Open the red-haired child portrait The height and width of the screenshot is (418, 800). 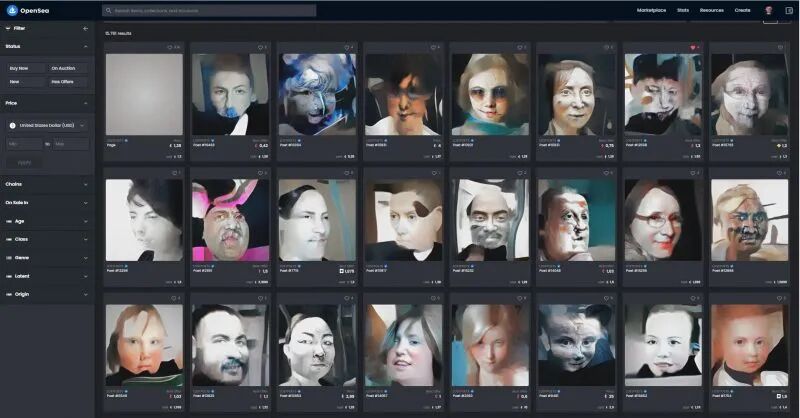click(x=749, y=345)
